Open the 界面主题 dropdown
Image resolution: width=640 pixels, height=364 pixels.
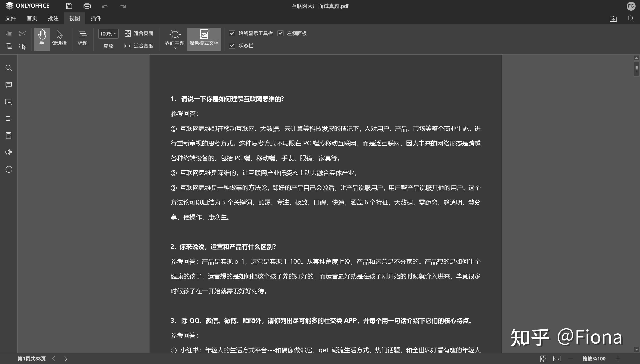(x=175, y=39)
